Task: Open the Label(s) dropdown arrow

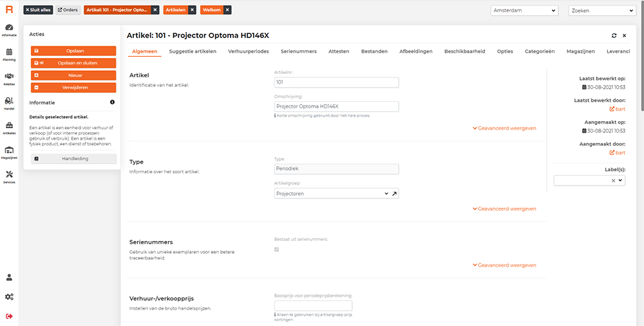Action: click(x=620, y=180)
